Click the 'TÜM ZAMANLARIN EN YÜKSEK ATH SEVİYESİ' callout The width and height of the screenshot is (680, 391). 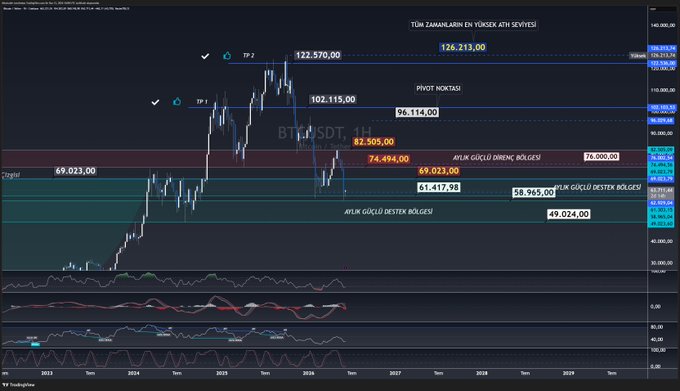tap(473, 25)
